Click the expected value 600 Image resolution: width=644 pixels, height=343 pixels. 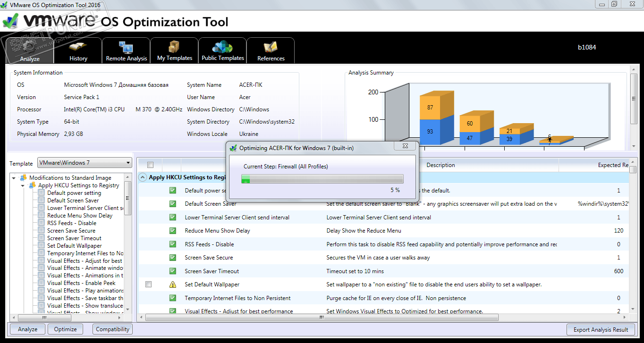coord(619,271)
